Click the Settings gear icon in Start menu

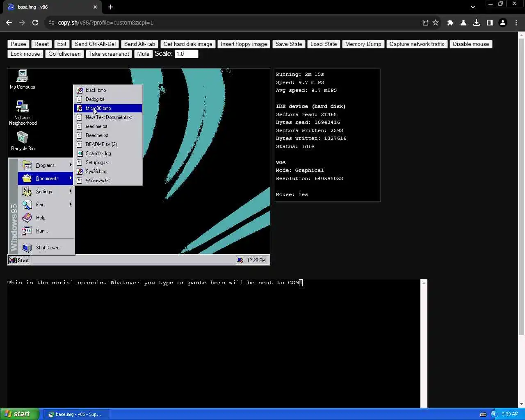[27, 192]
